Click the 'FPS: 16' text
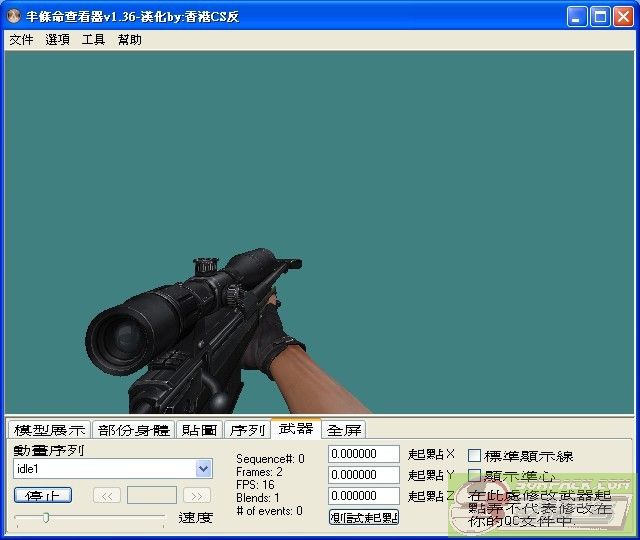This screenshot has width=640, height=540. coord(255,485)
